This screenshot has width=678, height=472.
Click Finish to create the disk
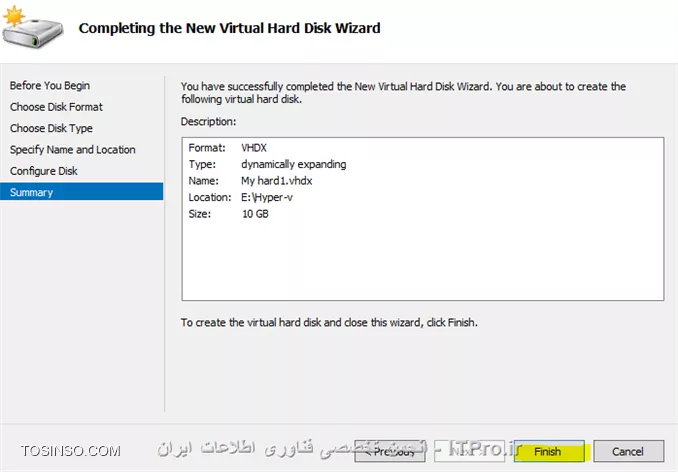coord(549,451)
